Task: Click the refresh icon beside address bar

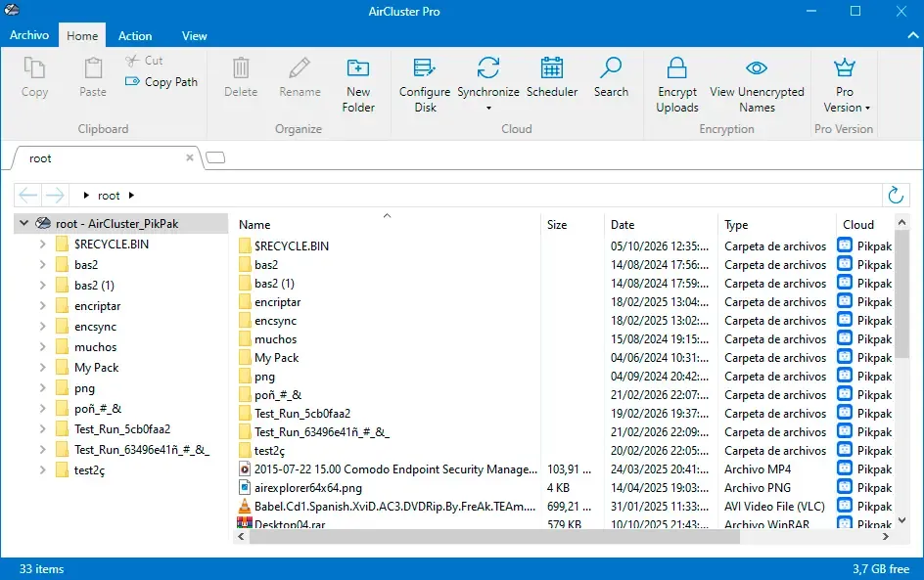Action: pos(896,195)
